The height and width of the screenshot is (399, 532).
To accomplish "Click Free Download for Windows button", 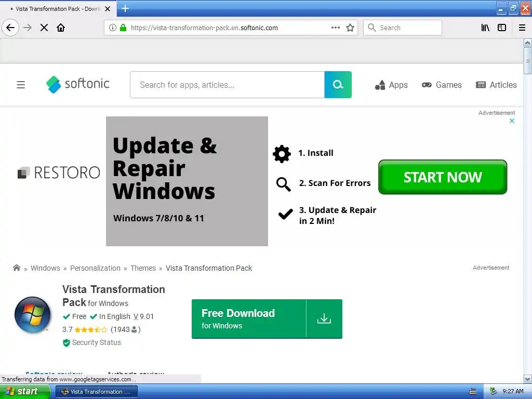I will click(249, 318).
